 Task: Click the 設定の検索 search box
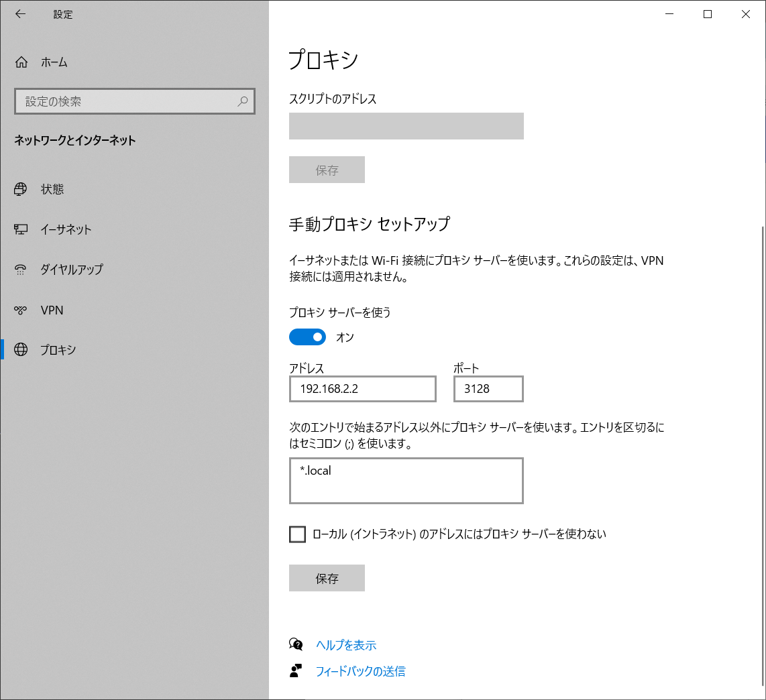tap(127, 101)
